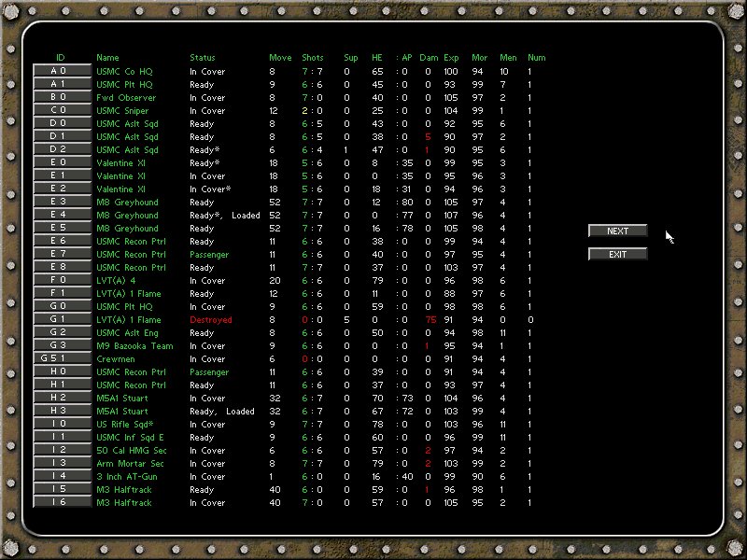The height and width of the screenshot is (560, 747).
Task: Select unit ID button A 1
Action: [x=62, y=84]
